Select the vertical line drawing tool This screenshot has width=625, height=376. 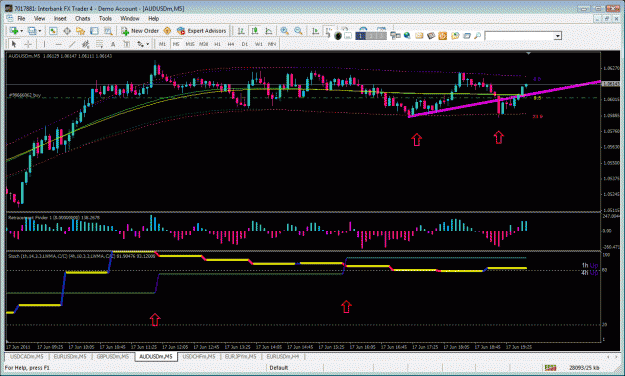click(44, 44)
